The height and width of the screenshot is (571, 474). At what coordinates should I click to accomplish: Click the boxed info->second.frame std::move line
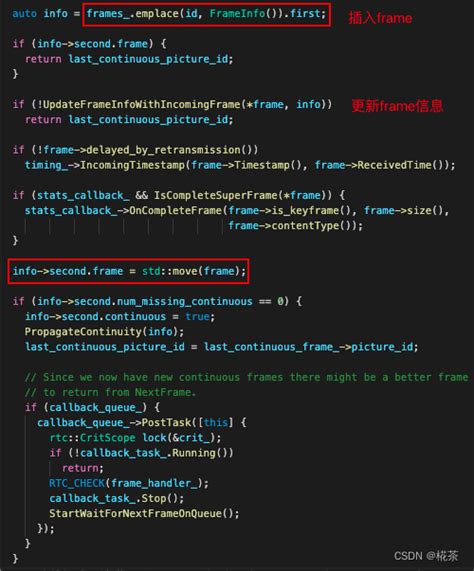[x=129, y=271]
